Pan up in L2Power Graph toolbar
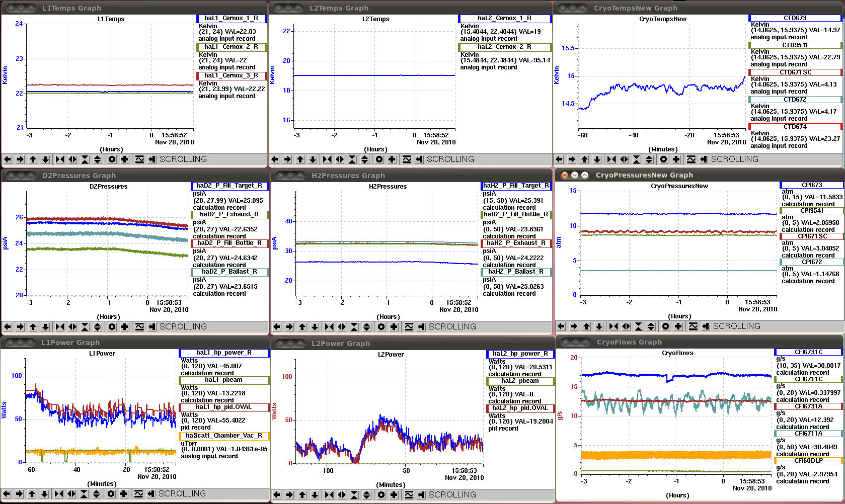The image size is (845, 504). point(302,495)
